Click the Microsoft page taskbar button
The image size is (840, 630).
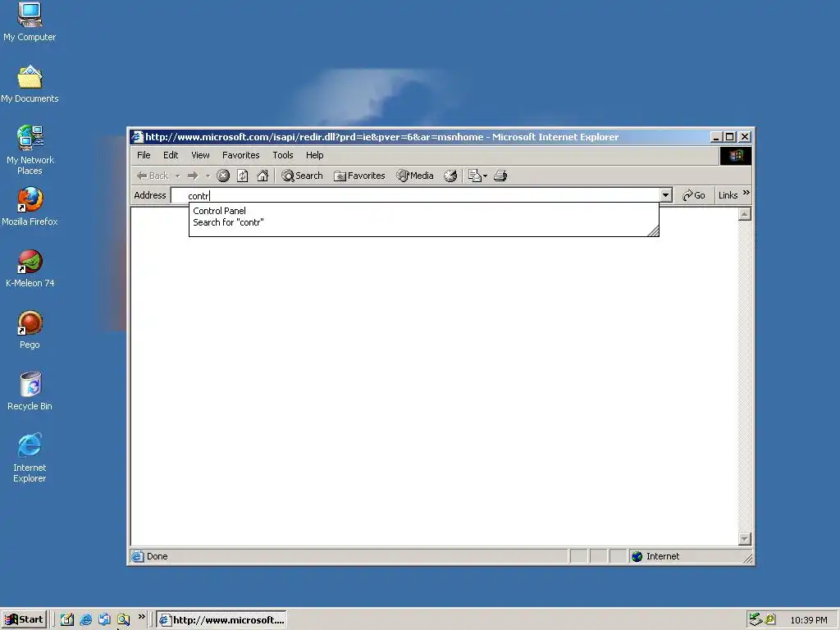221,620
